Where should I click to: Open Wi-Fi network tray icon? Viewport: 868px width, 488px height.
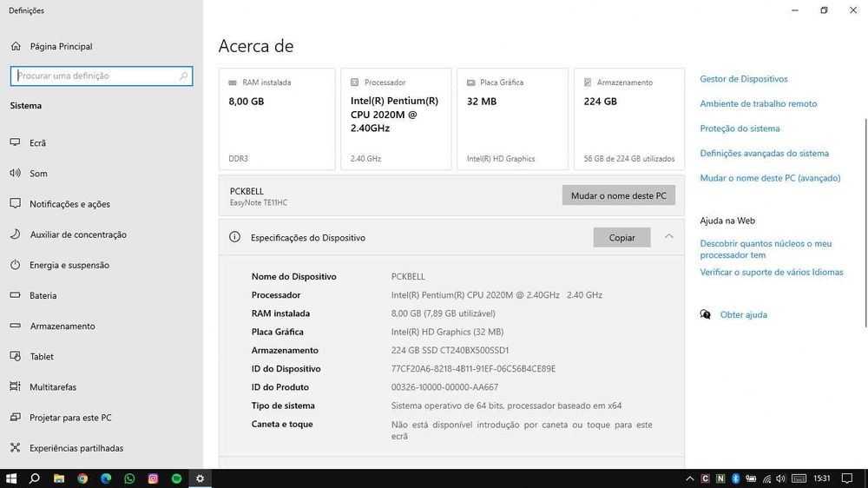pyautogui.click(x=766, y=478)
